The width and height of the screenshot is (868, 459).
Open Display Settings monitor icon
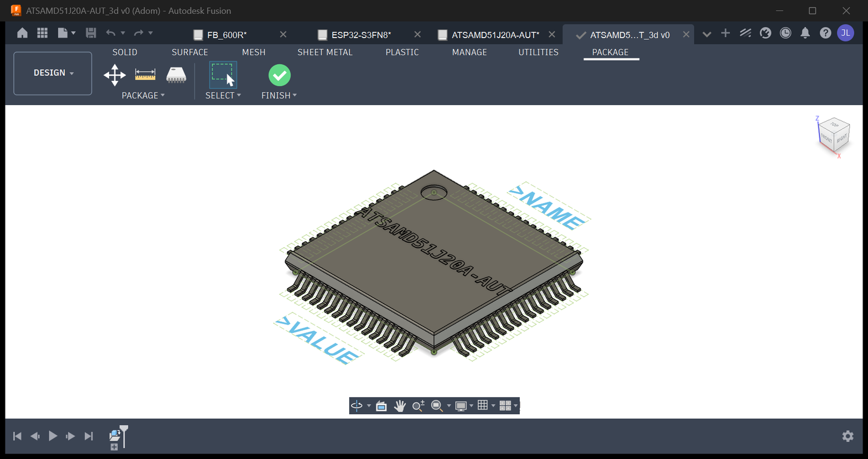tap(461, 406)
